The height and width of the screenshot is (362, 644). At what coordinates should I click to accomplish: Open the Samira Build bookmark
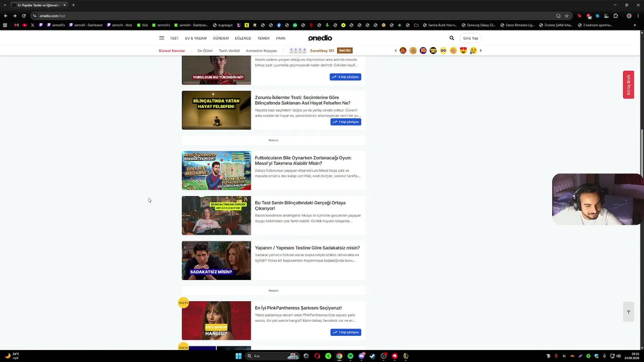(440, 25)
